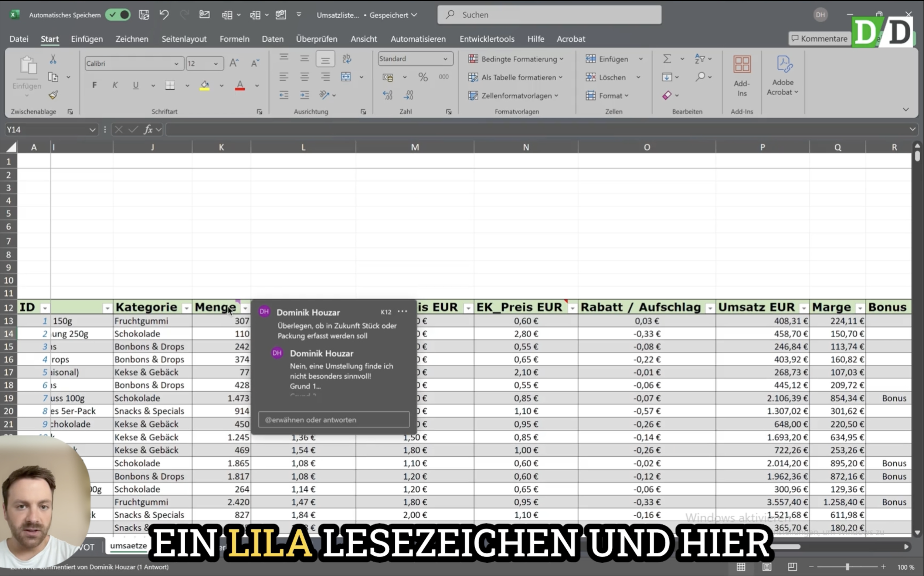Screen dimensions: 924x576
Task: Click the AutoSum sigma icon
Action: click(667, 59)
